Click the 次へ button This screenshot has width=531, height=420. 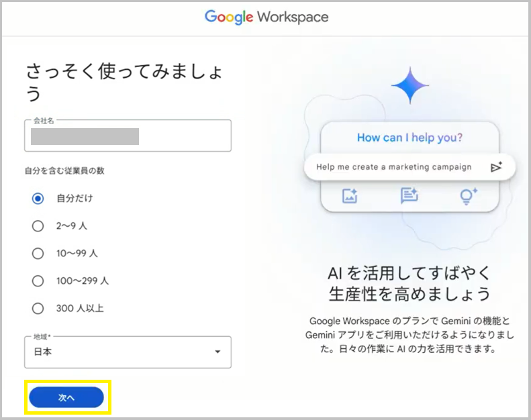pos(66,397)
